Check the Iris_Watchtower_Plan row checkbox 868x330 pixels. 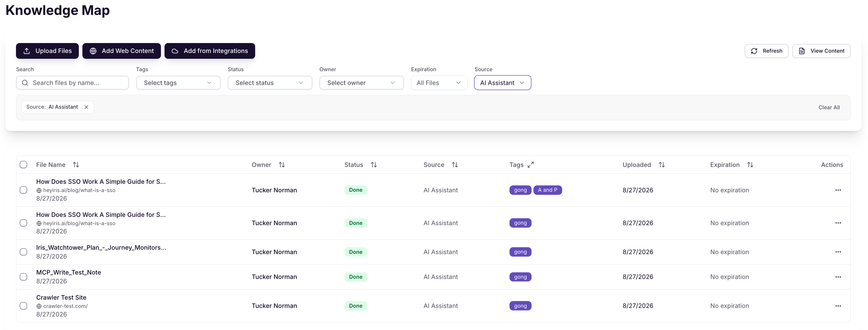[24, 252]
